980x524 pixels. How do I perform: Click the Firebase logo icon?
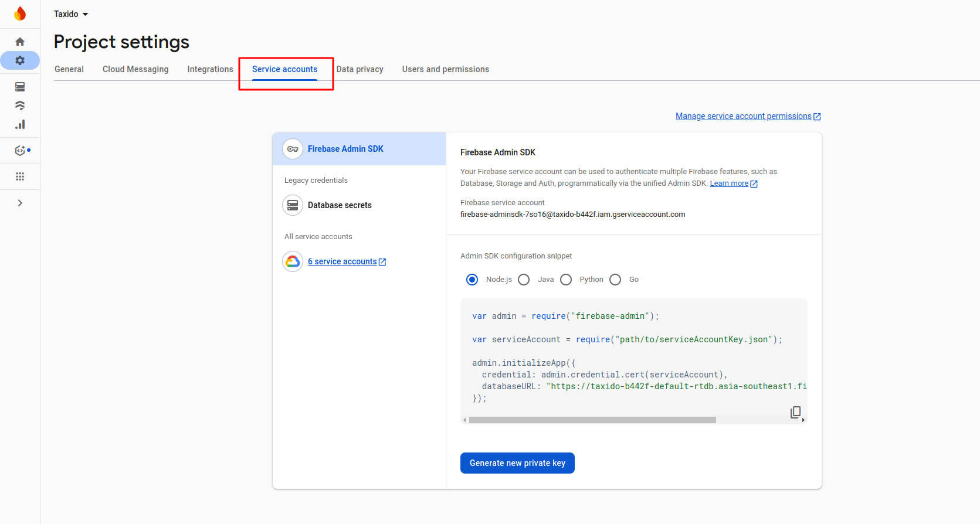[x=20, y=13]
